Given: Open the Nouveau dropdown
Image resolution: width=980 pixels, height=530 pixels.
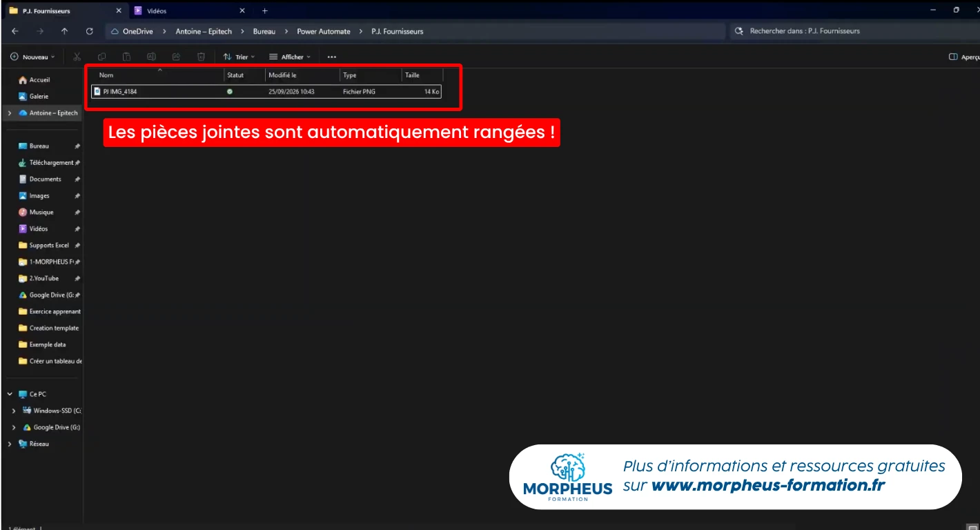Looking at the screenshot, I should [32, 57].
